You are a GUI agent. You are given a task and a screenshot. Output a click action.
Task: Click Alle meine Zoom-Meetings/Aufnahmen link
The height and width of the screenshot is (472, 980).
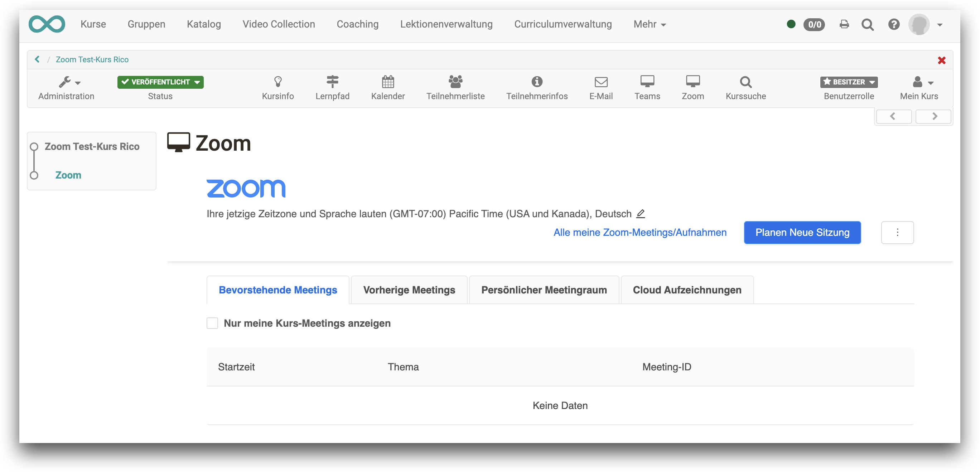tap(640, 232)
